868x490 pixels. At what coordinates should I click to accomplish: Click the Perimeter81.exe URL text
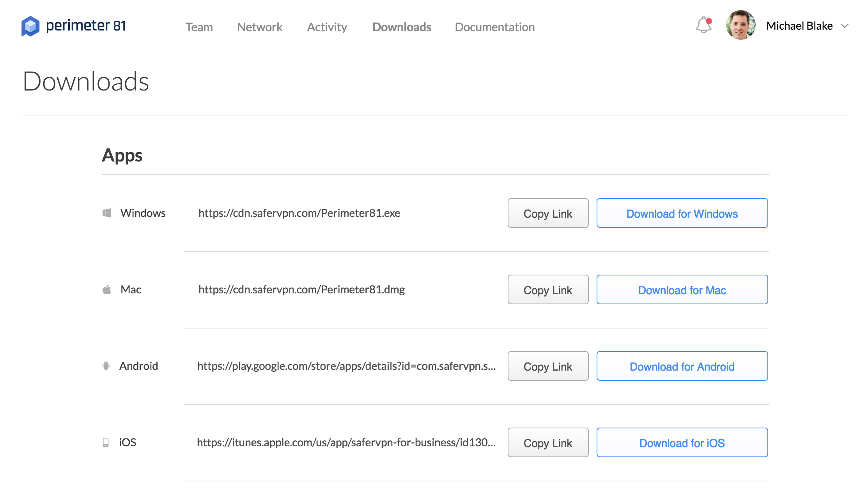pyautogui.click(x=299, y=213)
